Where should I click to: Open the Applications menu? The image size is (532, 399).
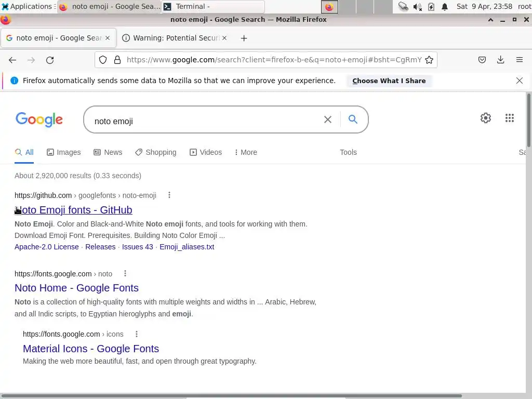click(x=29, y=6)
